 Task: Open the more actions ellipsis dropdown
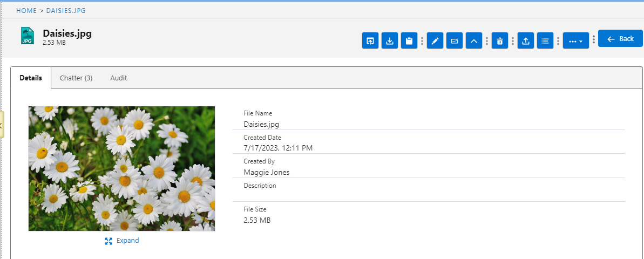pyautogui.click(x=575, y=40)
